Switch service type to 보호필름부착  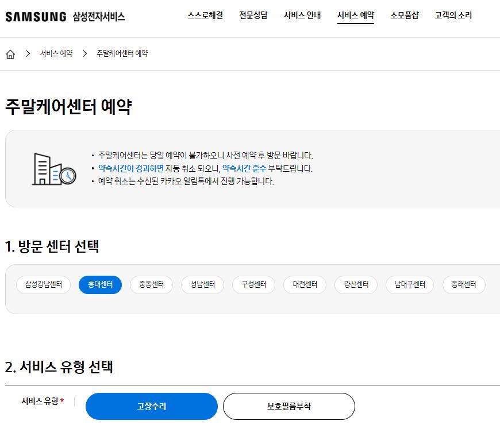pos(289,406)
